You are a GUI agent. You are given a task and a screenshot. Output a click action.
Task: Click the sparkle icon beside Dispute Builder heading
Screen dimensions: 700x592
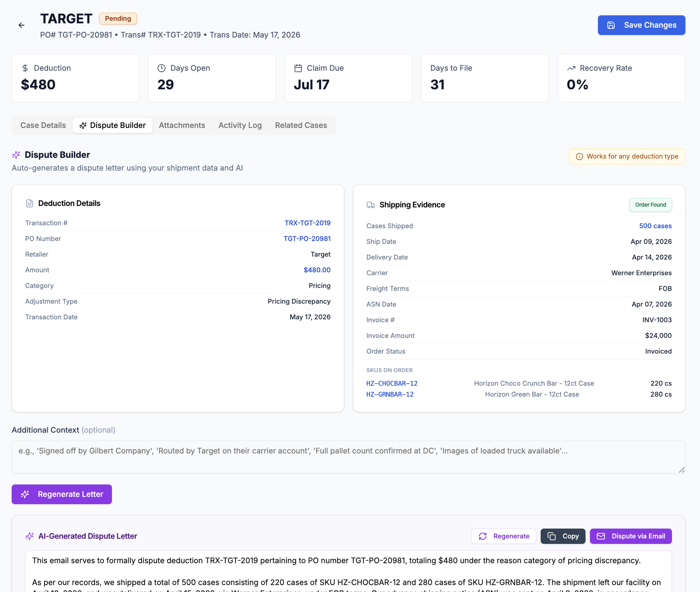pyautogui.click(x=16, y=155)
